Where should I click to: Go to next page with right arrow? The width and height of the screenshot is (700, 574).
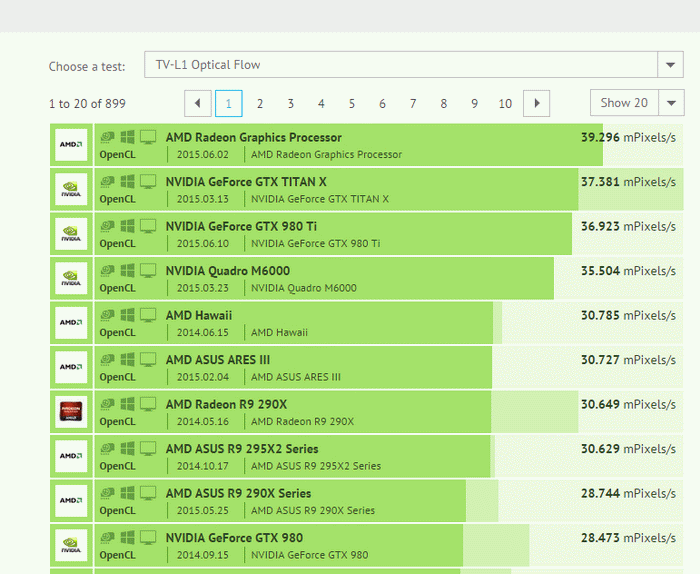536,104
